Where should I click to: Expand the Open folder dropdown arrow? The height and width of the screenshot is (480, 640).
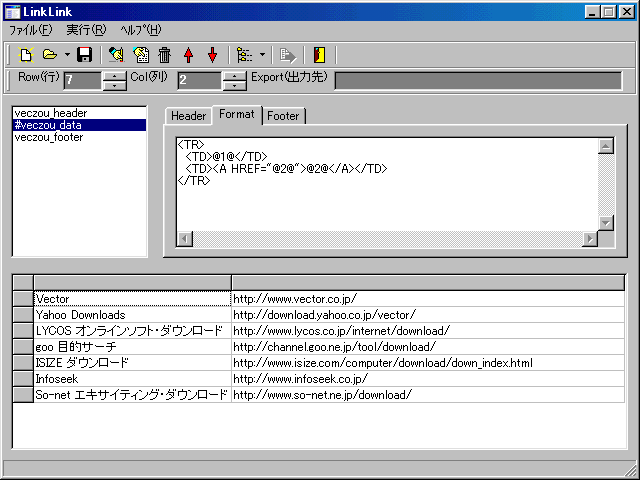(x=67, y=55)
